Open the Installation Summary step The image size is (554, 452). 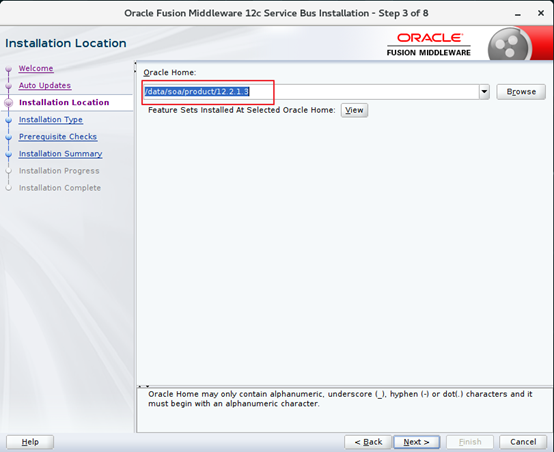[60, 154]
